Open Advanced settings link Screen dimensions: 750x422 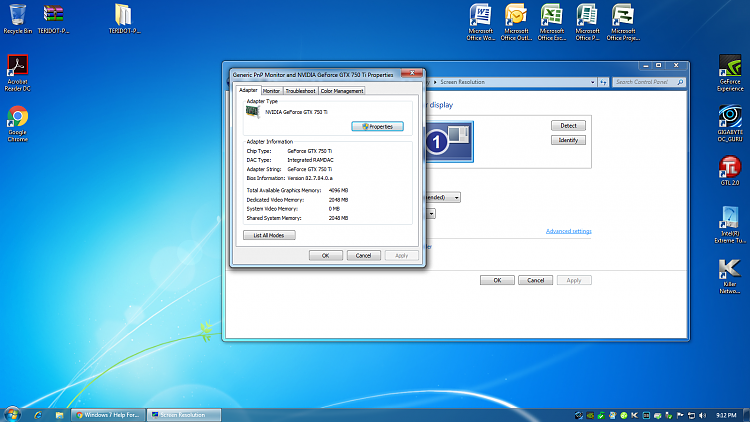click(568, 231)
